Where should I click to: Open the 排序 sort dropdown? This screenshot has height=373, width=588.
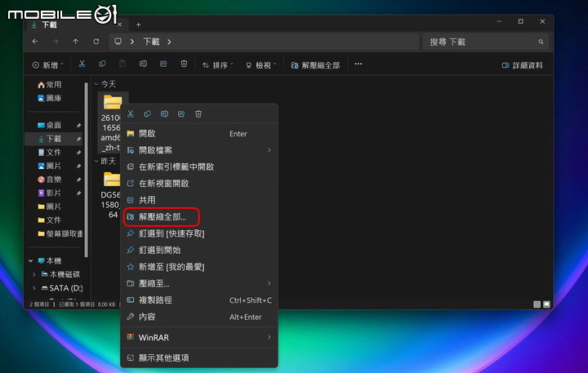click(217, 65)
